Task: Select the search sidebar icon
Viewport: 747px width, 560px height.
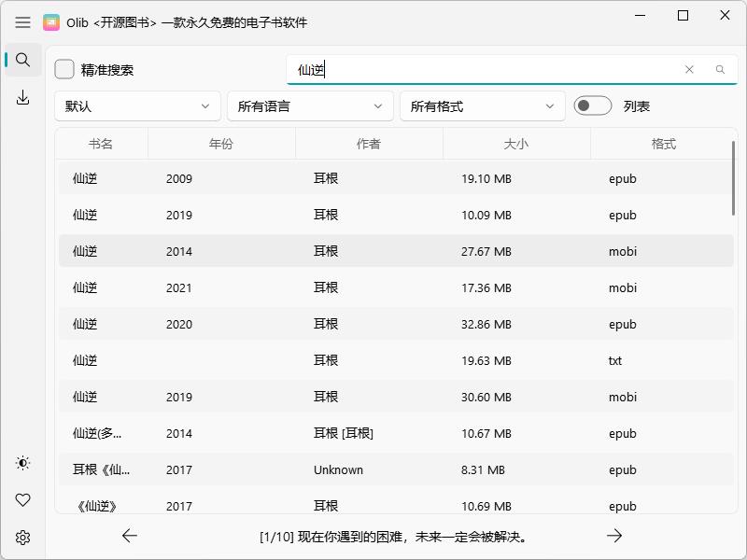Action: [x=22, y=59]
